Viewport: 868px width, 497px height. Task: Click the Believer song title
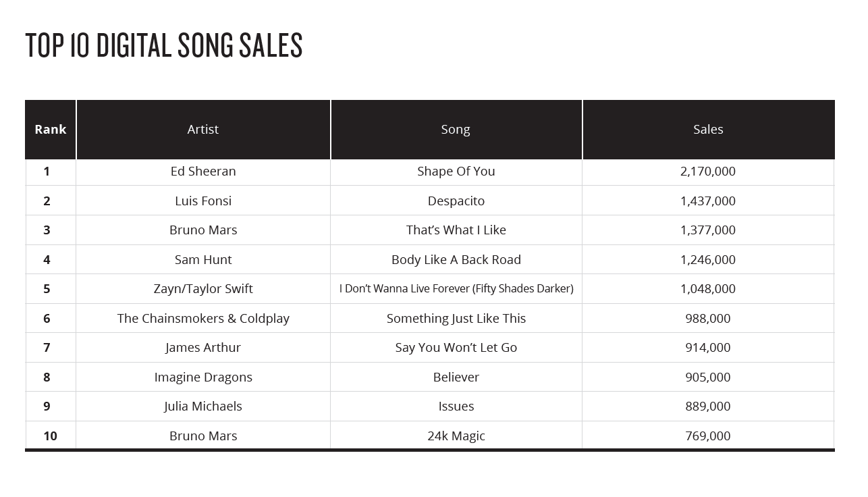[456, 377]
